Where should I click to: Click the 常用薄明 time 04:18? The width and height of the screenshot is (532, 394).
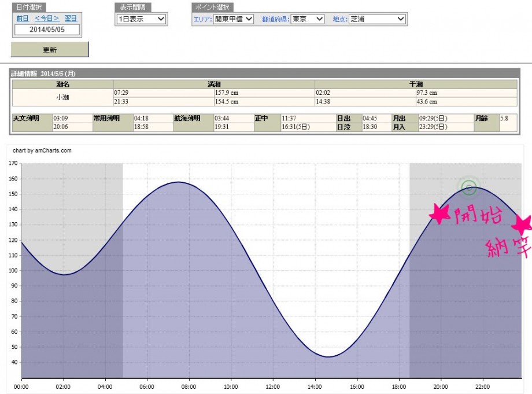[x=141, y=119]
